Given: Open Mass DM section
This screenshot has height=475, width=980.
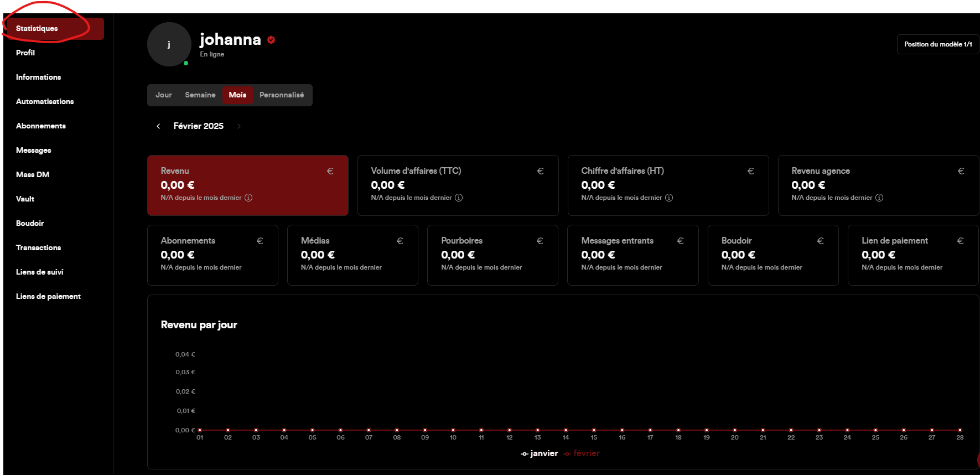Looking at the screenshot, I should (x=33, y=174).
